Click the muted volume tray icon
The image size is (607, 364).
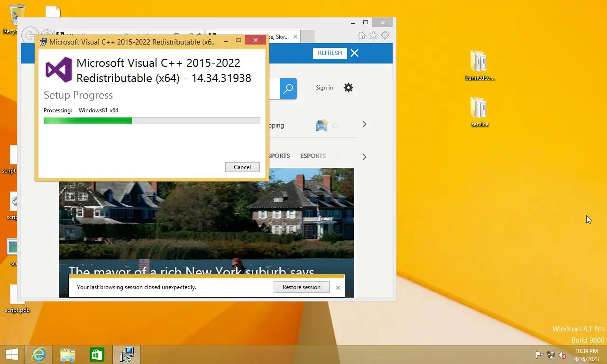563,355
